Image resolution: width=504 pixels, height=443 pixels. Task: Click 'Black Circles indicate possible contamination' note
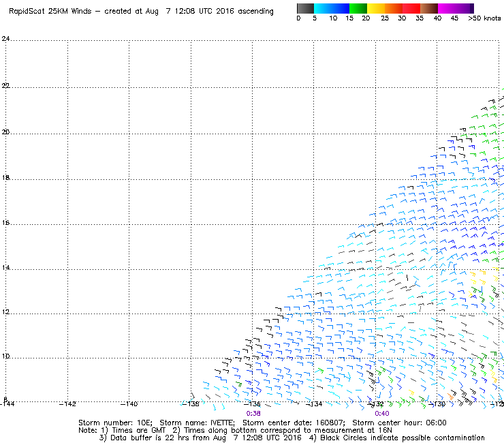[x=403, y=438]
